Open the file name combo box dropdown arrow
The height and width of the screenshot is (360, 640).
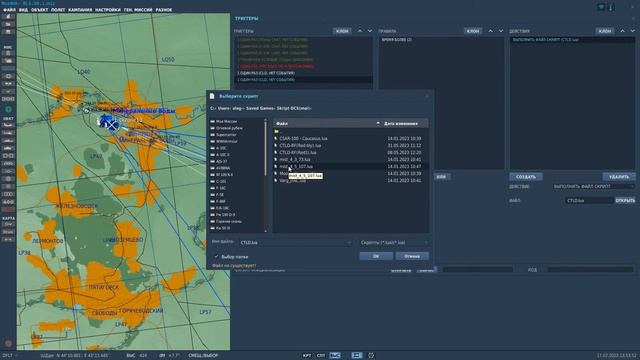pyautogui.click(x=349, y=242)
